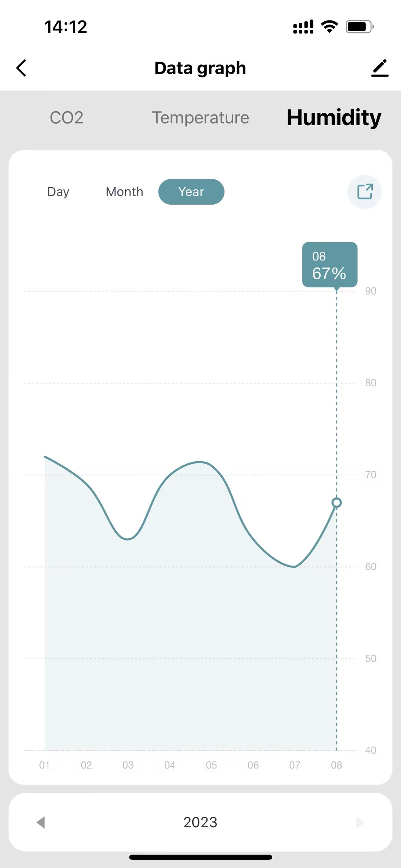Image resolution: width=401 pixels, height=868 pixels.
Task: Tap the edit pencil icon
Action: click(379, 68)
